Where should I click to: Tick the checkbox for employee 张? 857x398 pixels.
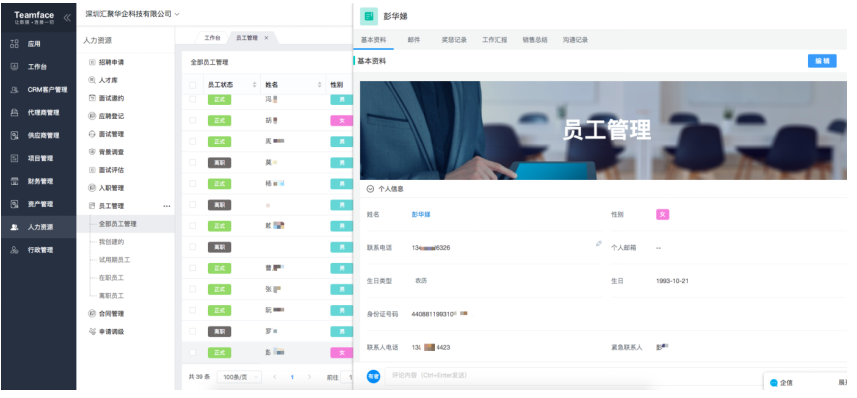tap(192, 289)
